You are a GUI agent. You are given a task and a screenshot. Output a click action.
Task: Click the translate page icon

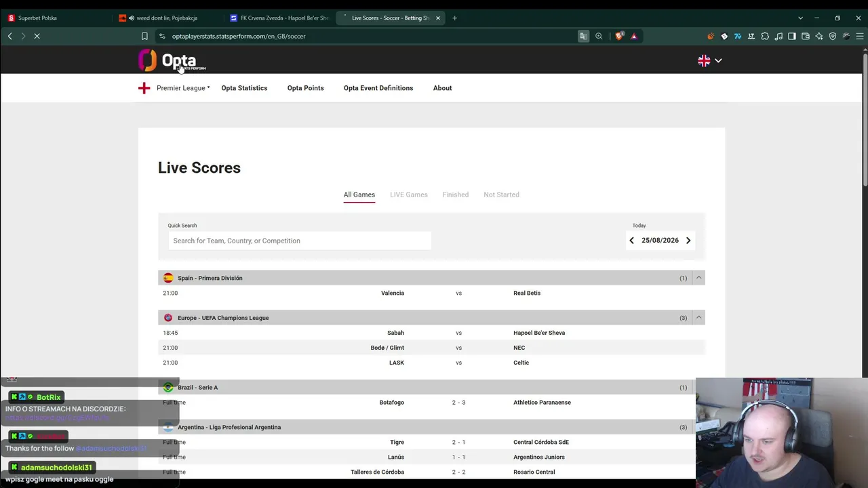coord(583,36)
